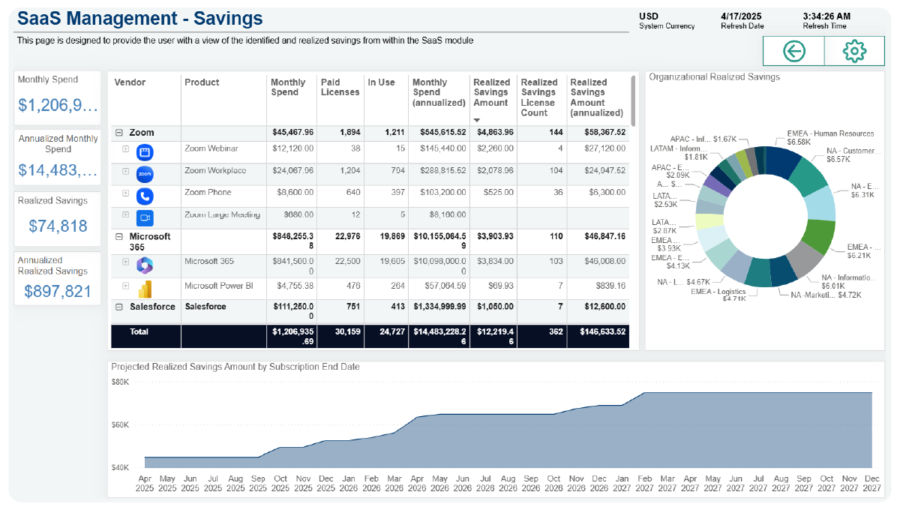This screenshot has height=513, width=900.
Task: Click the APAC - Inf $1.67K label
Action: [x=703, y=139]
